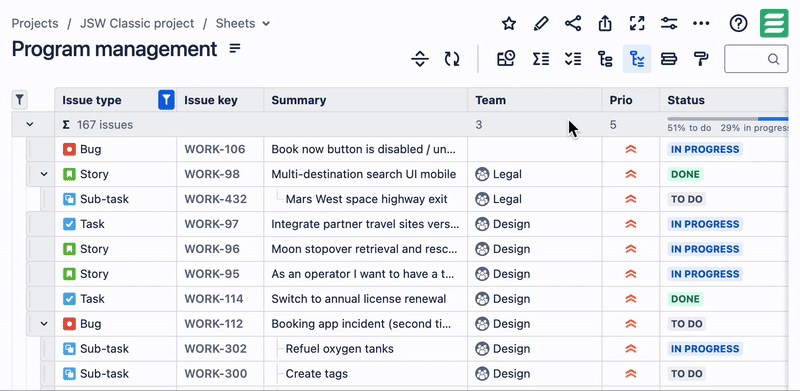This screenshot has width=800, height=391.
Task: Click the priority icon of WORK-96
Action: tap(631, 249)
